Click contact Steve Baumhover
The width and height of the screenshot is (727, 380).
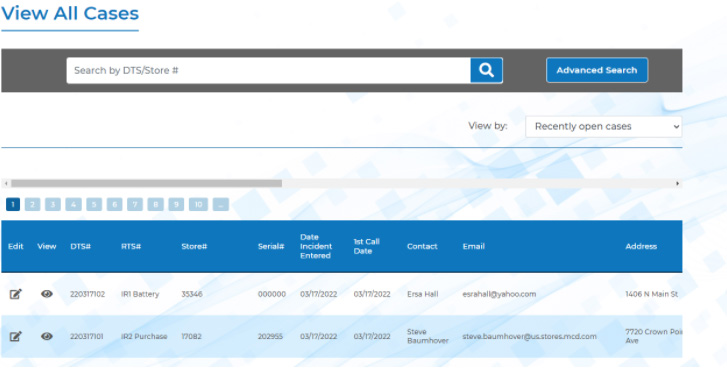click(427, 336)
